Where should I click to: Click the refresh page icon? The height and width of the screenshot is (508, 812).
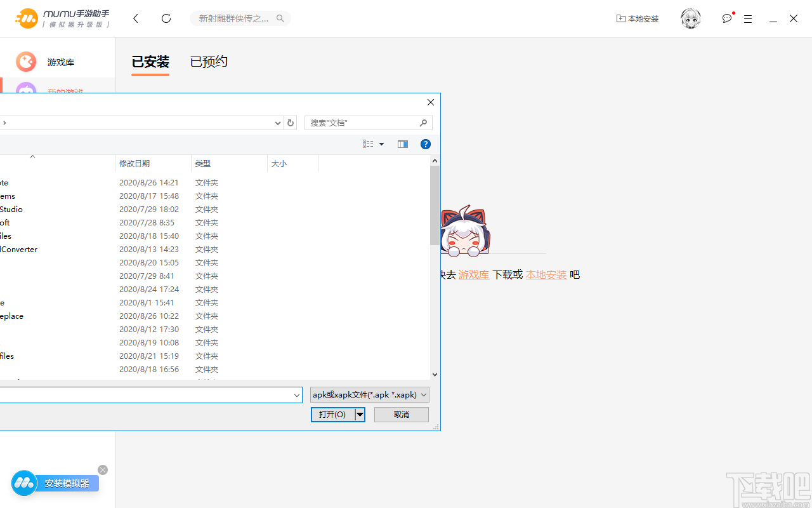166,18
